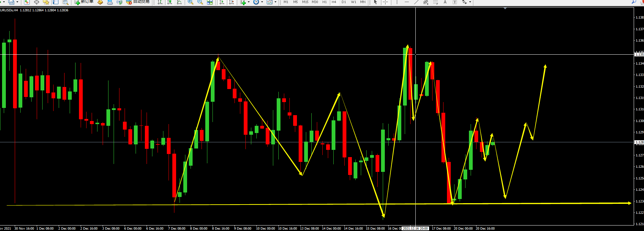The height and width of the screenshot is (231, 644).
Task: Open the Navigator star-folder icon
Action: tap(46, 2)
